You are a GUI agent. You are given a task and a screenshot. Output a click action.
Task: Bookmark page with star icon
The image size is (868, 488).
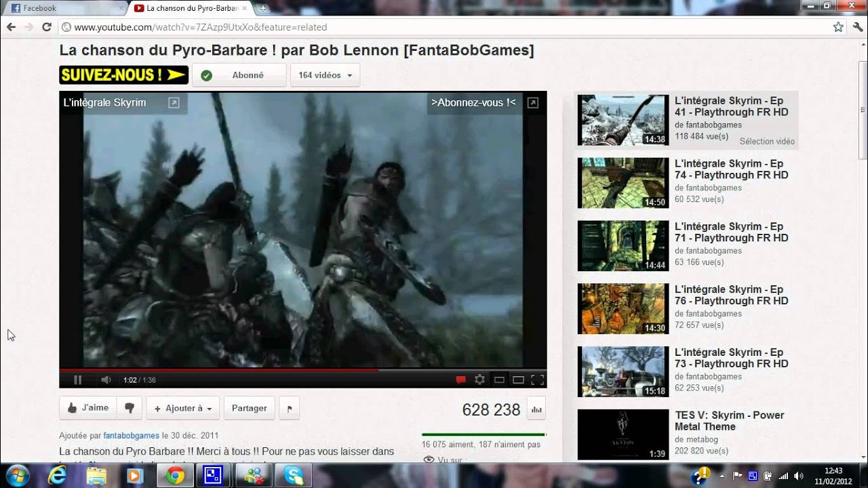[838, 27]
